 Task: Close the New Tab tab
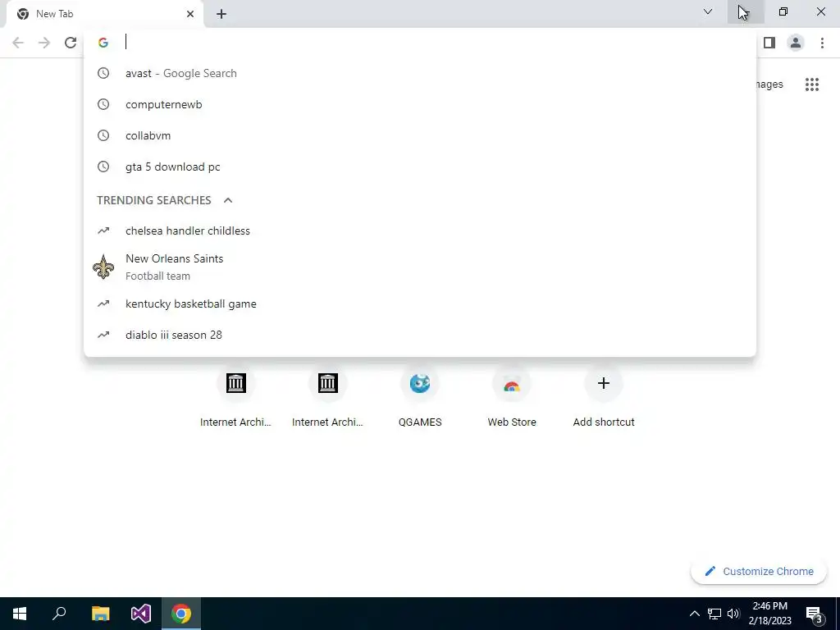[x=190, y=14]
